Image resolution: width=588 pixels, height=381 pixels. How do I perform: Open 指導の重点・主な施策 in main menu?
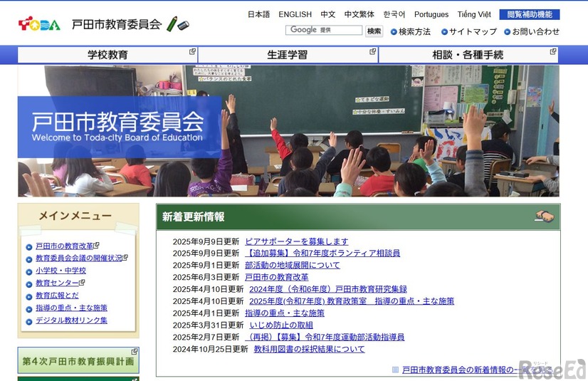point(71,308)
